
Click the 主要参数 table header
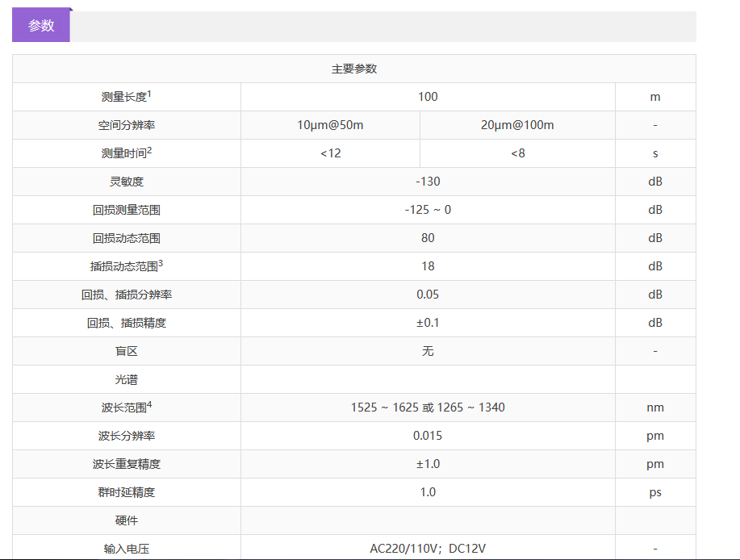353,69
